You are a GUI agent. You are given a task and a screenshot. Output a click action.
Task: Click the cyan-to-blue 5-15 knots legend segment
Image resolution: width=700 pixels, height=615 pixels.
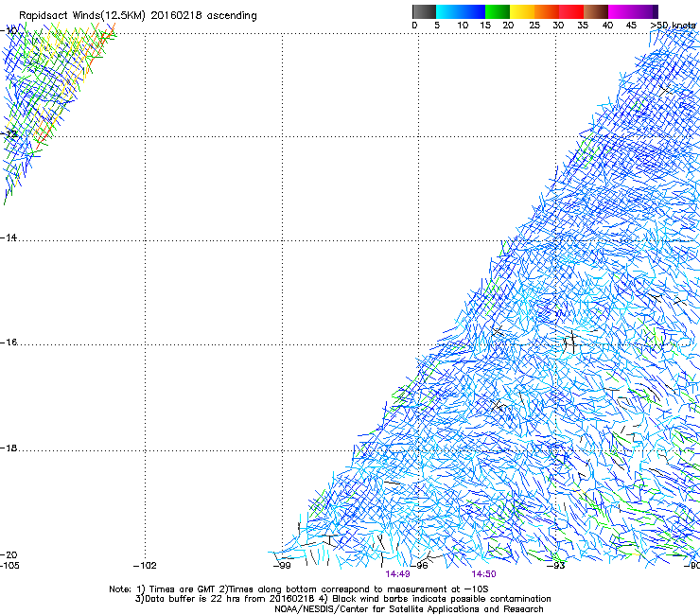[x=461, y=11]
